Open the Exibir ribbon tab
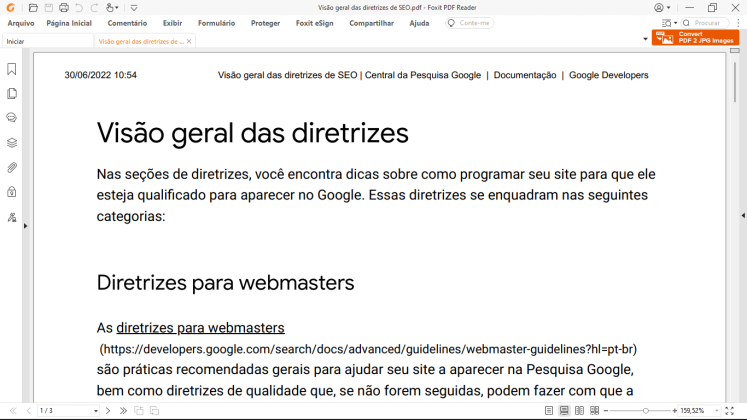 [172, 23]
